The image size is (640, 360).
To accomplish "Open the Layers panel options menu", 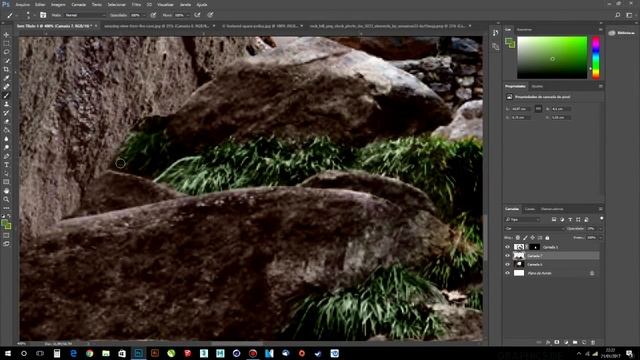I will click(x=600, y=209).
